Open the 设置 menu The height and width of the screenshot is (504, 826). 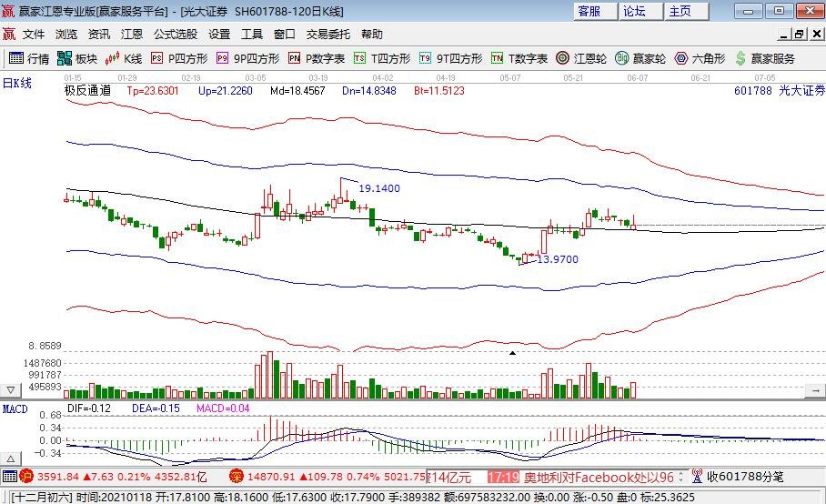tap(219, 35)
